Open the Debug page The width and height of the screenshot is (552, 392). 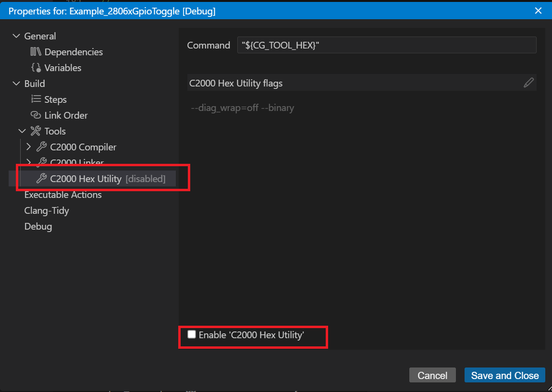pyautogui.click(x=38, y=226)
